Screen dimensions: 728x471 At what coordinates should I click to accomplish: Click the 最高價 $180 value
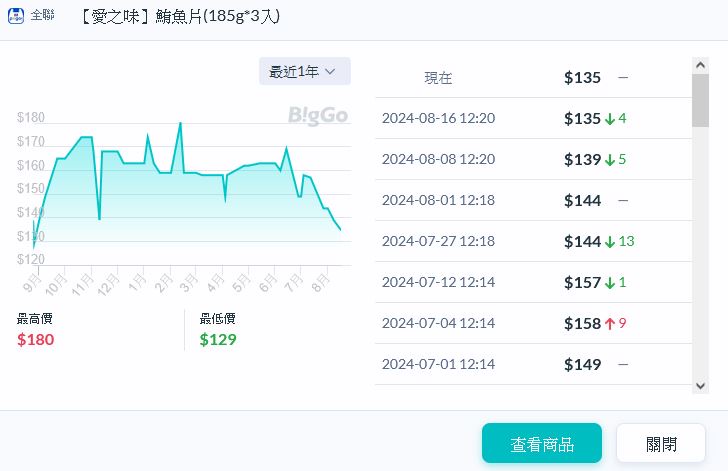[36, 339]
